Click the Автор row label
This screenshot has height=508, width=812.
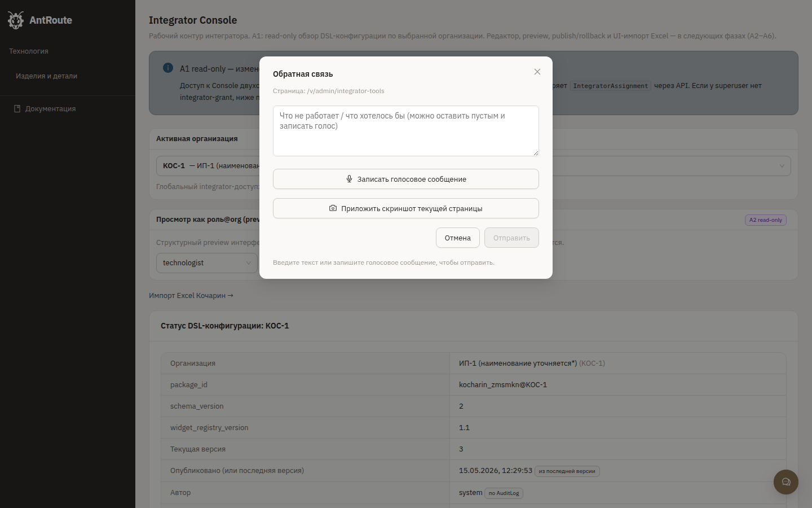coord(180,492)
